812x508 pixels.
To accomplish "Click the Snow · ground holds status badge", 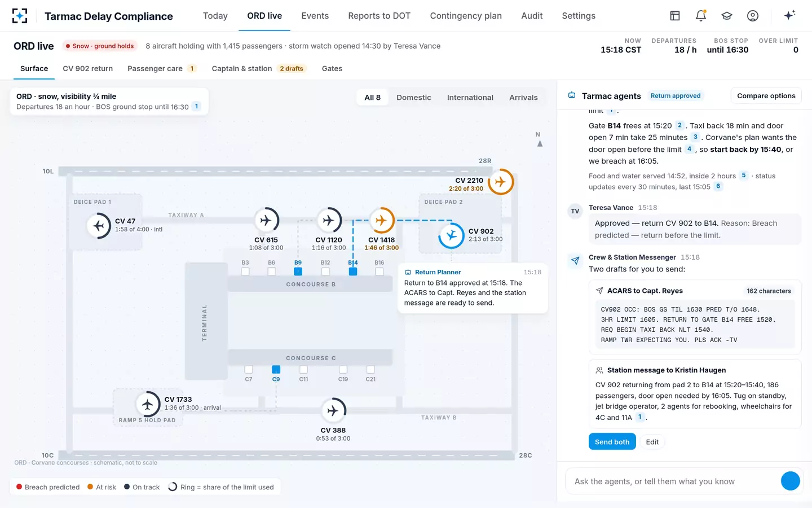I will [100, 46].
